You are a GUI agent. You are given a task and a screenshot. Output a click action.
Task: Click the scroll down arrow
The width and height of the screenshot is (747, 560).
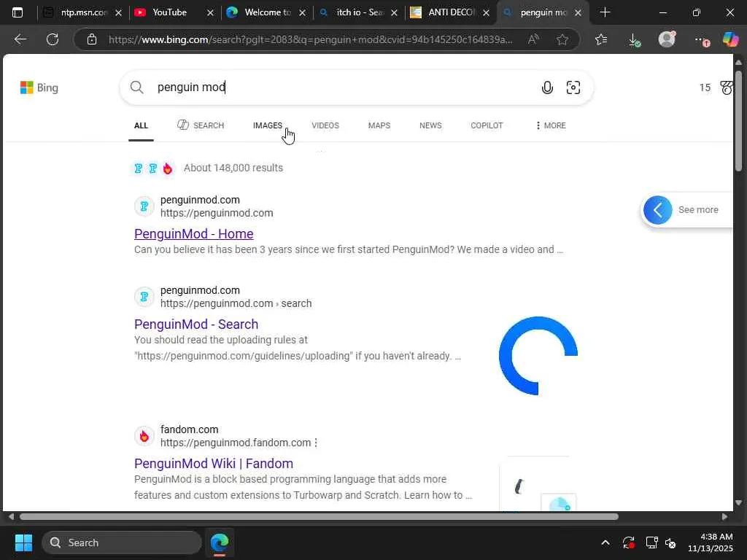pyautogui.click(x=738, y=503)
